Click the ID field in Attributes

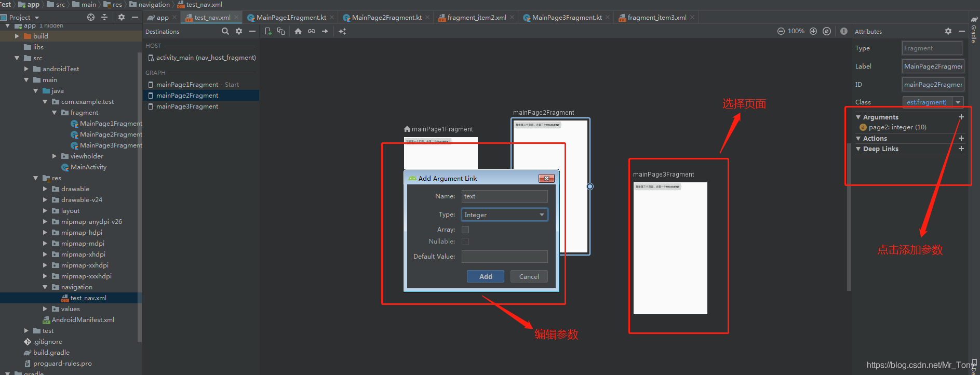click(x=933, y=84)
